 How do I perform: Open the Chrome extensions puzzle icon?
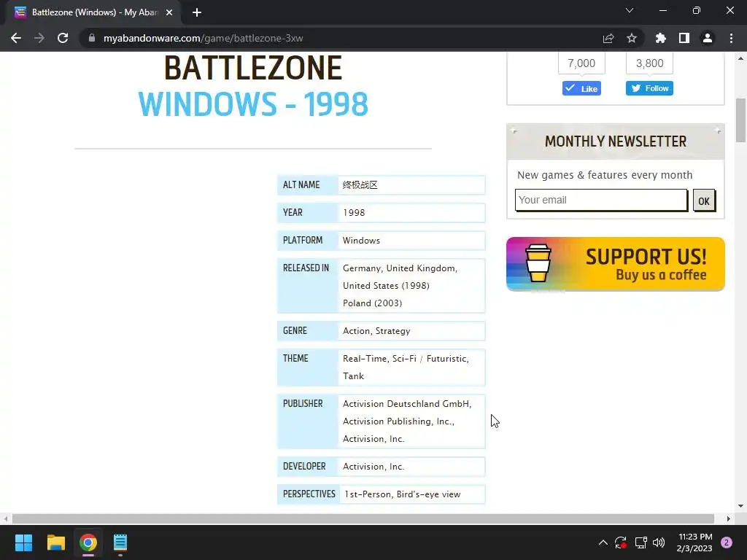coord(661,38)
